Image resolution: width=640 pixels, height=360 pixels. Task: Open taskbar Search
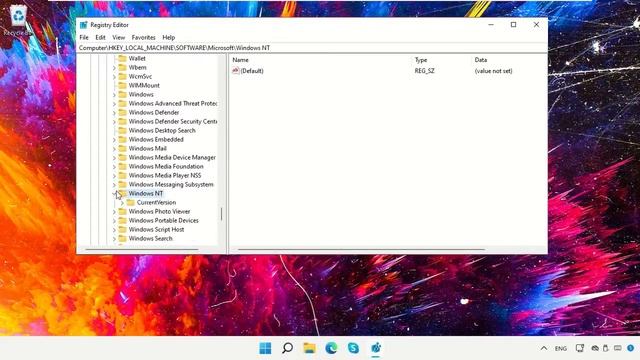(287, 348)
